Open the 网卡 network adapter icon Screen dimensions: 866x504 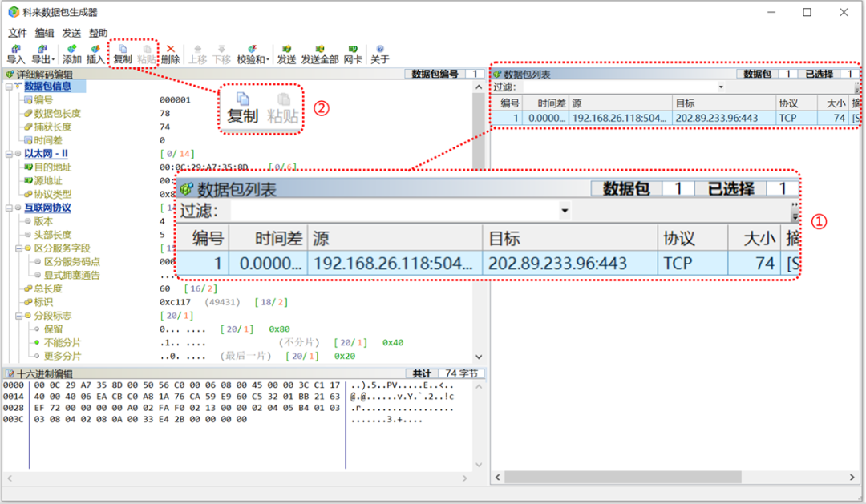[353, 52]
